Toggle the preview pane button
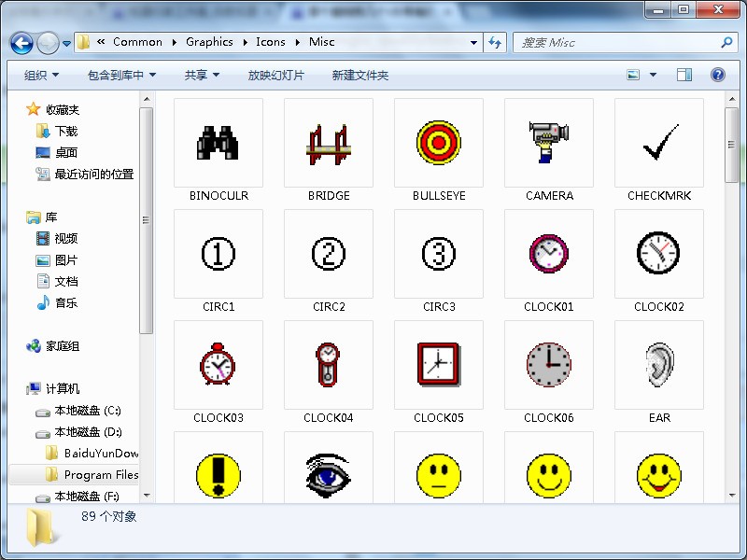 [684, 75]
